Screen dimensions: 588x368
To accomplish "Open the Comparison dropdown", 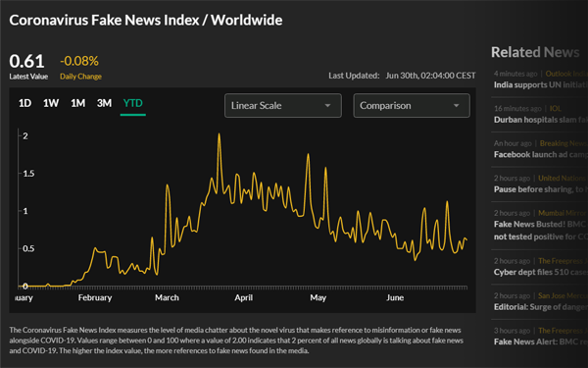I will (x=412, y=106).
